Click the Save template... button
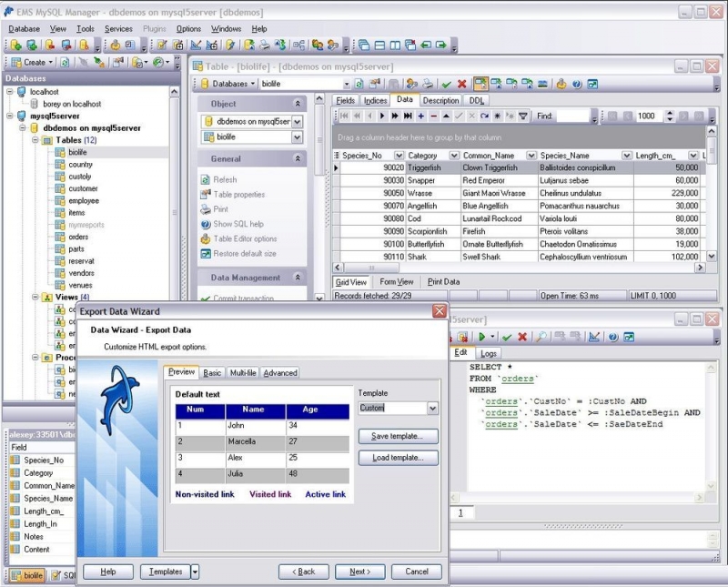The height and width of the screenshot is (587, 728). point(398,436)
